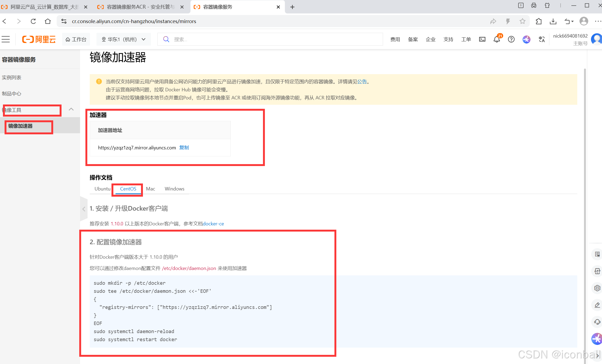Click the 工作台 workbench button
Image resolution: width=602 pixels, height=364 pixels.
tap(76, 39)
